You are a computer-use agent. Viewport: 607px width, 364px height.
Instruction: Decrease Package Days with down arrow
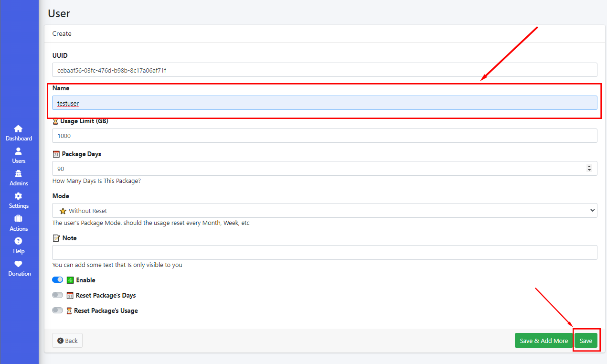click(589, 171)
